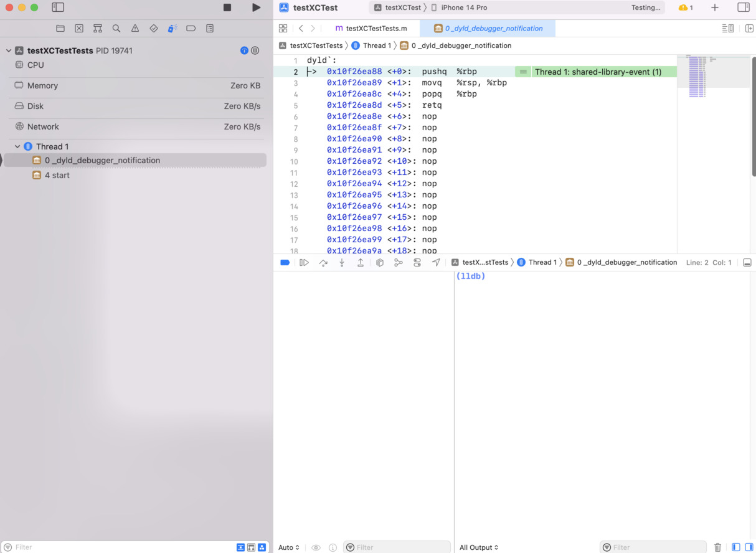The width and height of the screenshot is (756, 553).
Task: Toggle show only crashed threads filter
Action: coord(251,547)
